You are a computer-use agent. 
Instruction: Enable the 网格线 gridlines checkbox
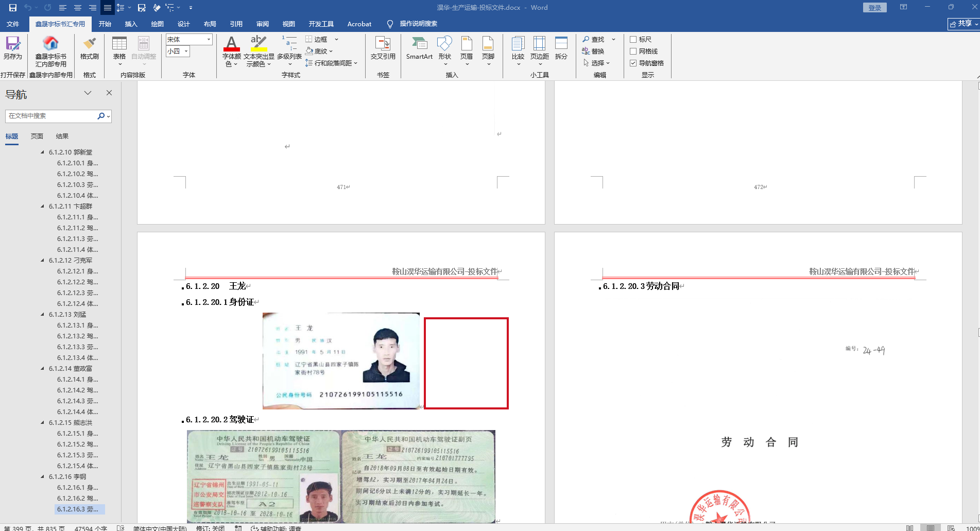point(633,51)
